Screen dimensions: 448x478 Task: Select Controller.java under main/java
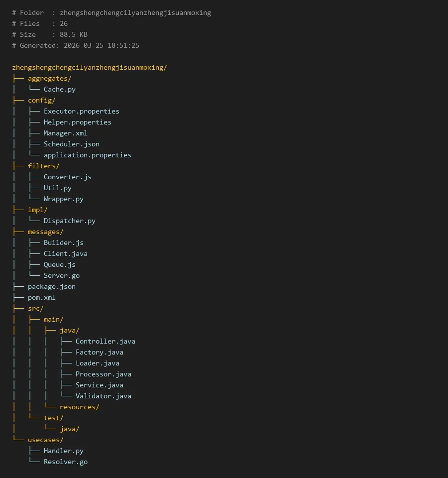coord(105,341)
